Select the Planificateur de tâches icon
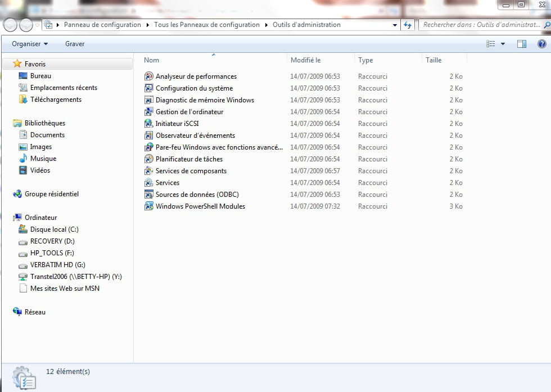This screenshot has height=392, width=551. [148, 159]
